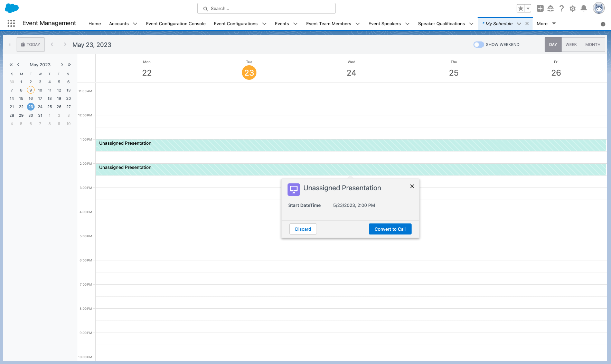Image resolution: width=611 pixels, height=364 pixels.
Task: Switch calendar to Month view
Action: pyautogui.click(x=593, y=45)
